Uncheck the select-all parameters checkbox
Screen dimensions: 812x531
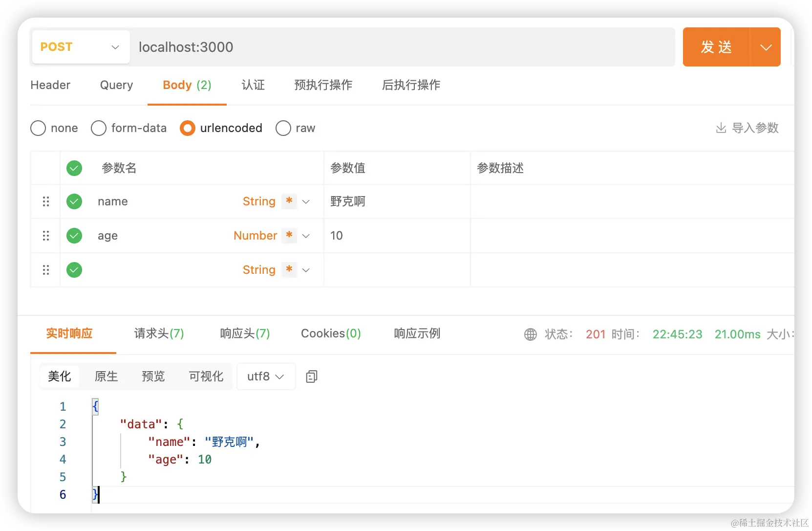[74, 168]
